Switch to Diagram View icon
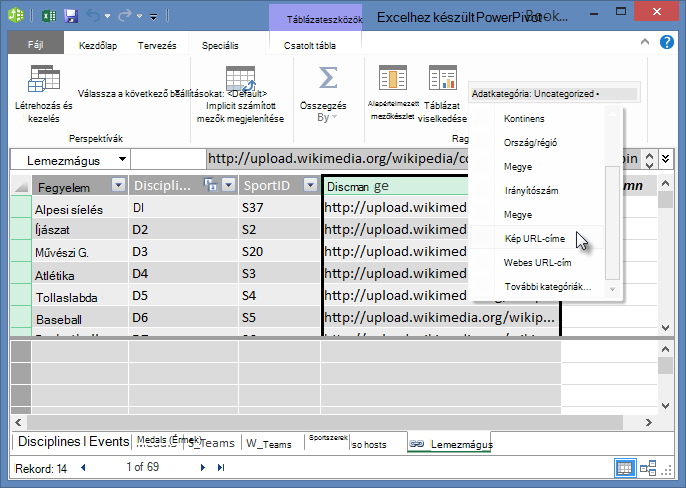 click(x=648, y=468)
